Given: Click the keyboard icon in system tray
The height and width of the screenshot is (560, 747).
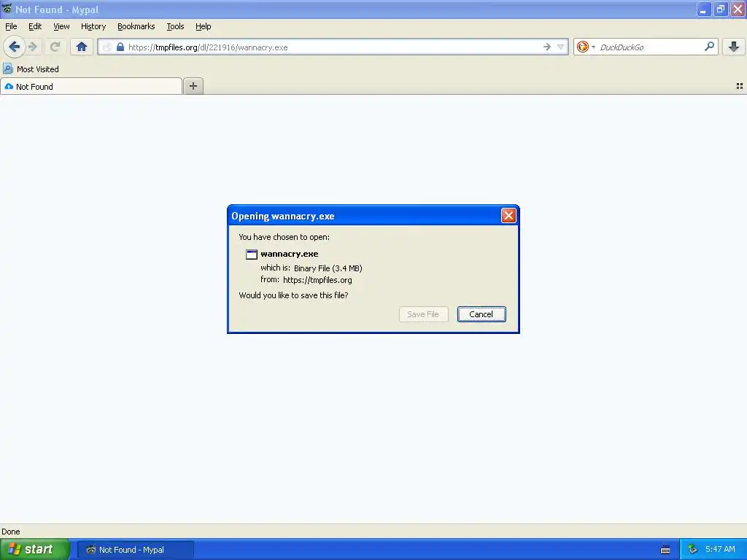Looking at the screenshot, I should pos(665,550).
